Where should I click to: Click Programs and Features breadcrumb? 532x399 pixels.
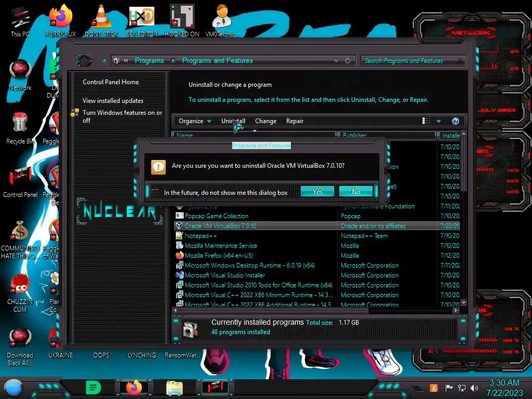click(x=217, y=60)
